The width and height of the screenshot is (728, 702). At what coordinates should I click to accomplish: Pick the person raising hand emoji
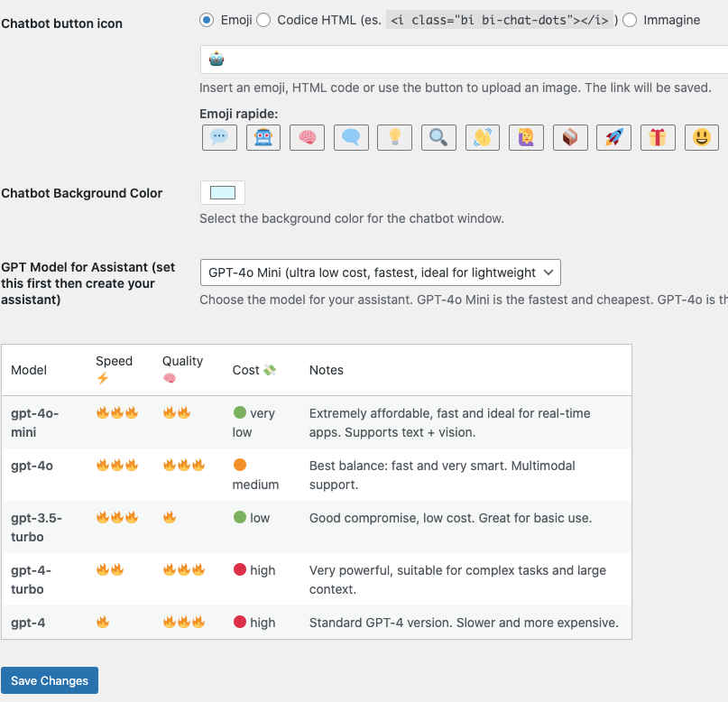[526, 137]
